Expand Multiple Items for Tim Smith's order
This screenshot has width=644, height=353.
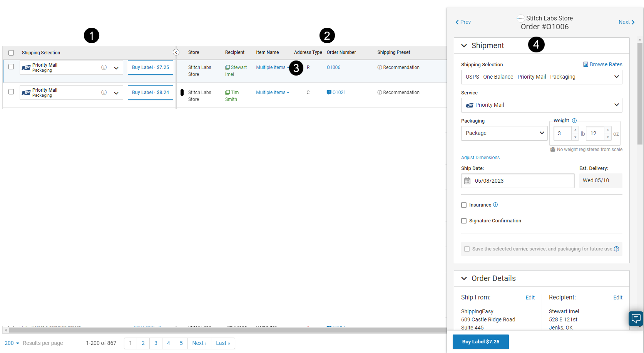tap(273, 92)
